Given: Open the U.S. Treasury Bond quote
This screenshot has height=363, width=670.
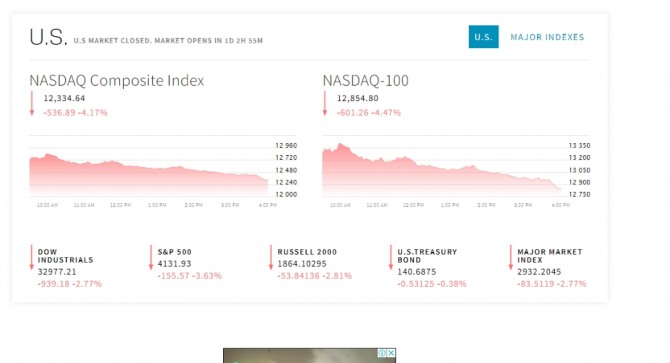Looking at the screenshot, I should (427, 256).
